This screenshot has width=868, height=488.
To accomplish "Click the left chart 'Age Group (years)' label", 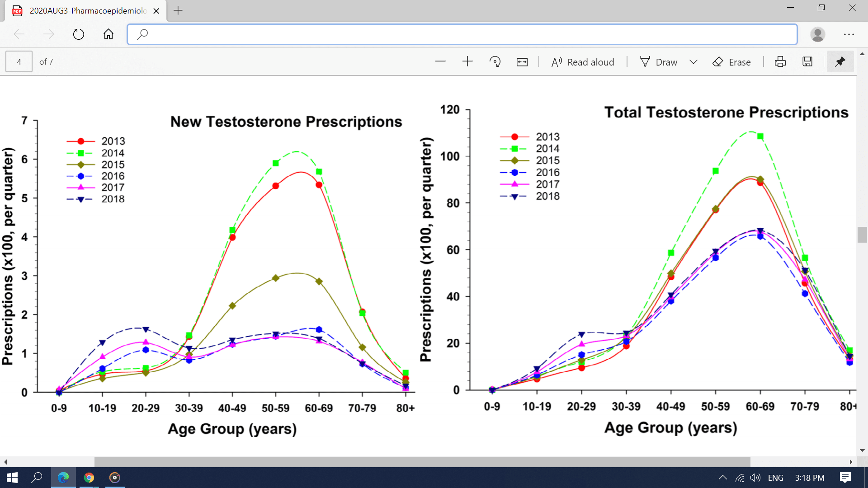I will tap(232, 428).
